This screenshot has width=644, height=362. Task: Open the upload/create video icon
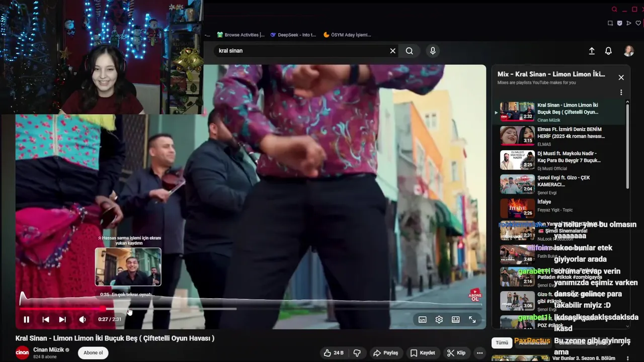pos(592,51)
